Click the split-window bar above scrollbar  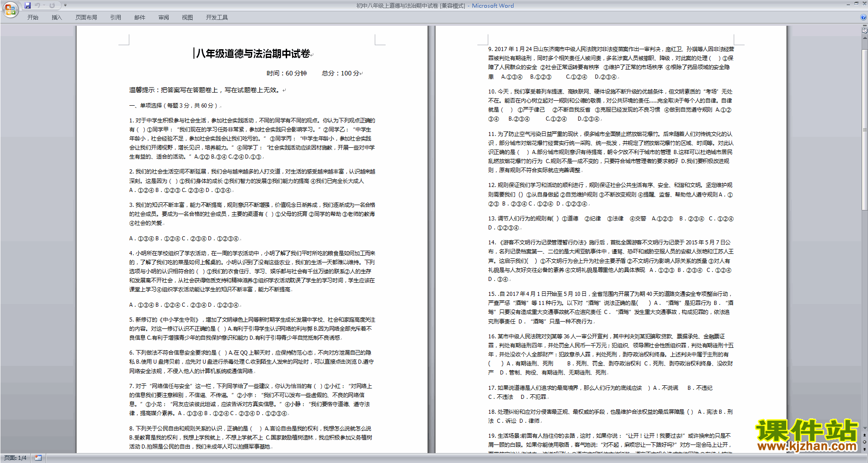pos(865,26)
